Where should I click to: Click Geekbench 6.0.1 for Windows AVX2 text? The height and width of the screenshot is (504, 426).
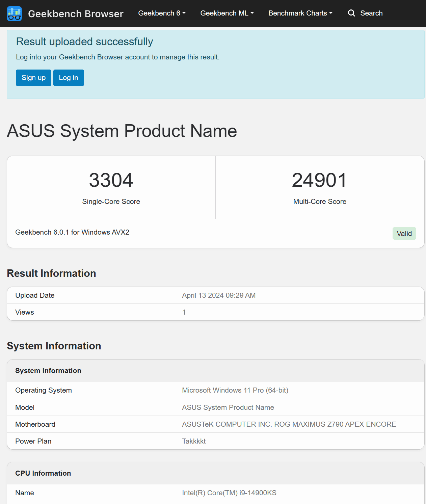pyautogui.click(x=72, y=232)
